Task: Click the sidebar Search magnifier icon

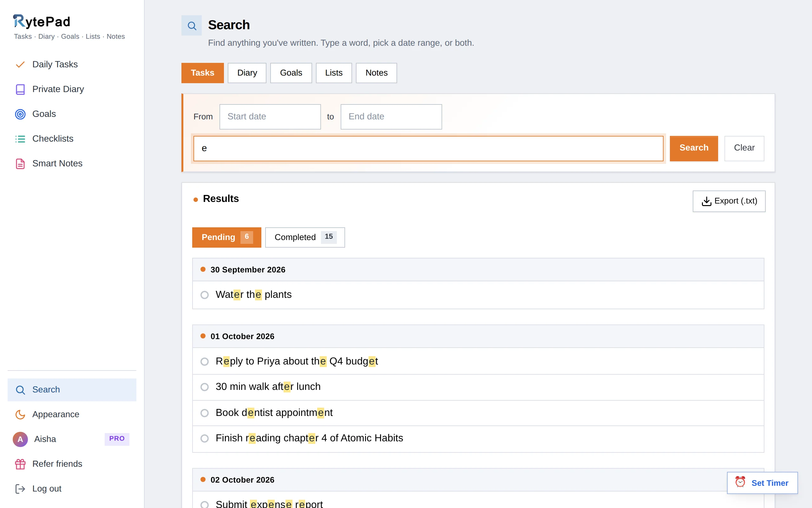Action: point(20,390)
